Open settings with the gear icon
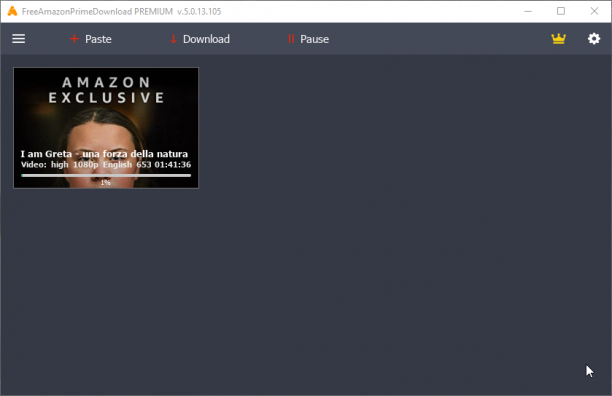 (x=594, y=39)
